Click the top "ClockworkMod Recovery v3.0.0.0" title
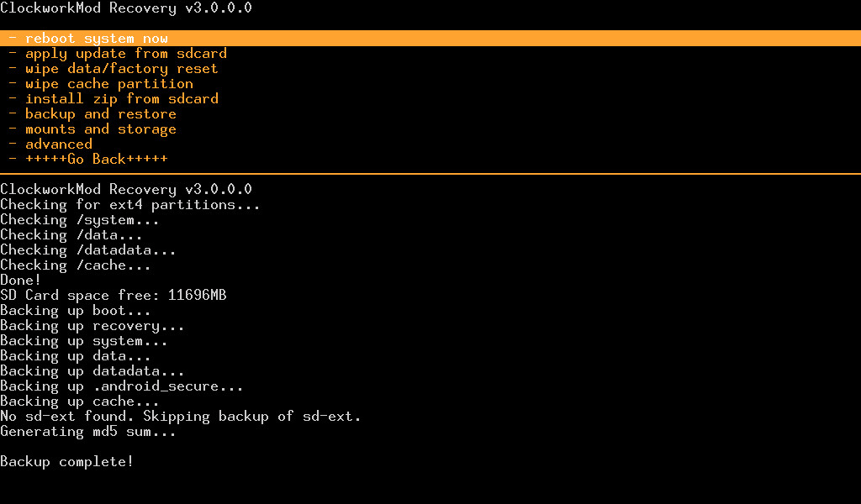The height and width of the screenshot is (504, 861). pyautogui.click(x=126, y=8)
